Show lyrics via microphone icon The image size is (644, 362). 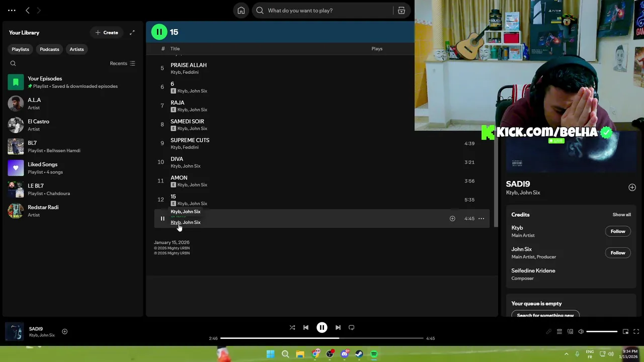tap(548, 332)
